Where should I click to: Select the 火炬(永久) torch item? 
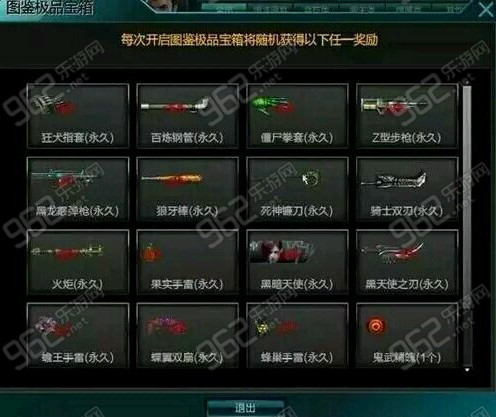(x=78, y=262)
